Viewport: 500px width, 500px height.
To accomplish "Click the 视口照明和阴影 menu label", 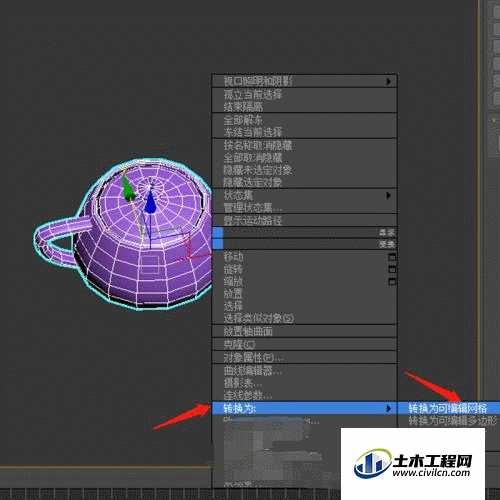I will [258, 81].
